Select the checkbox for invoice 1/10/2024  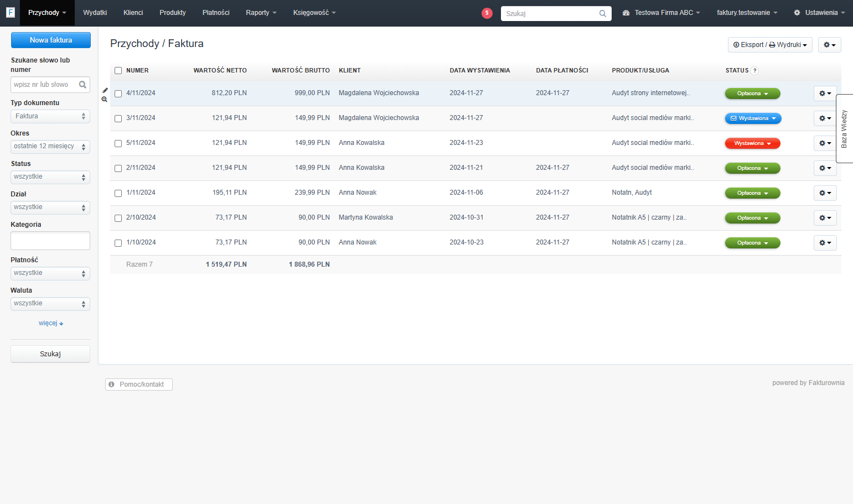point(118,243)
